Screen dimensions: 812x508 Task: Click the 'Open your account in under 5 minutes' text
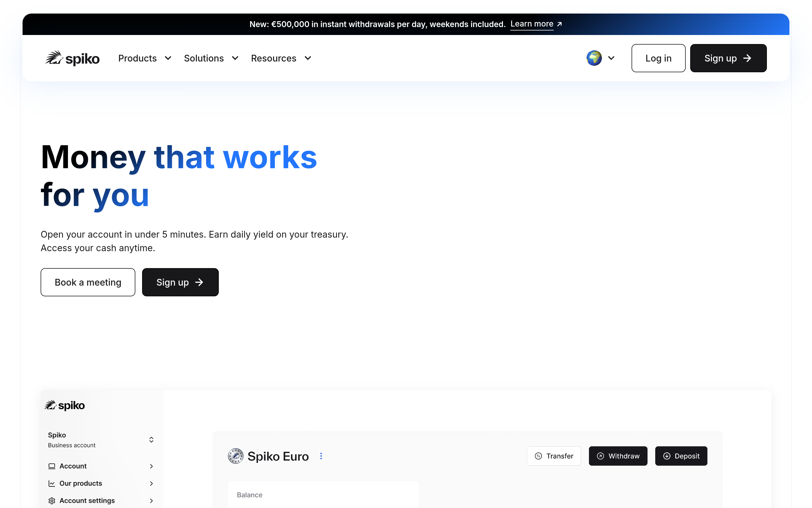click(x=194, y=241)
